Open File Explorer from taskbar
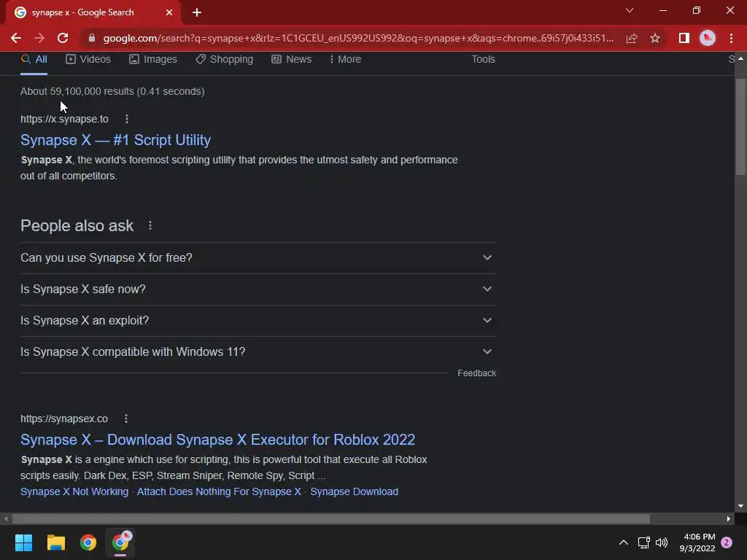747x560 pixels. pos(55,542)
